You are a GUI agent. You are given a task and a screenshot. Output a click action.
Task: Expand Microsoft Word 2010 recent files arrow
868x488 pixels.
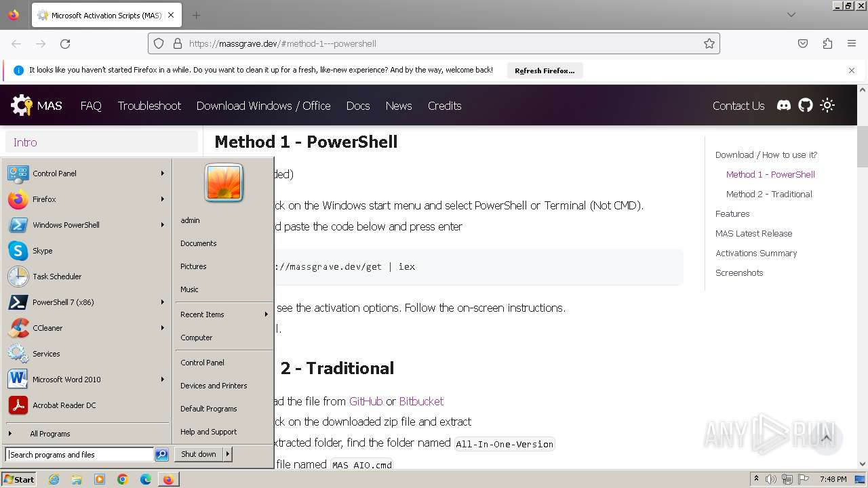click(163, 380)
